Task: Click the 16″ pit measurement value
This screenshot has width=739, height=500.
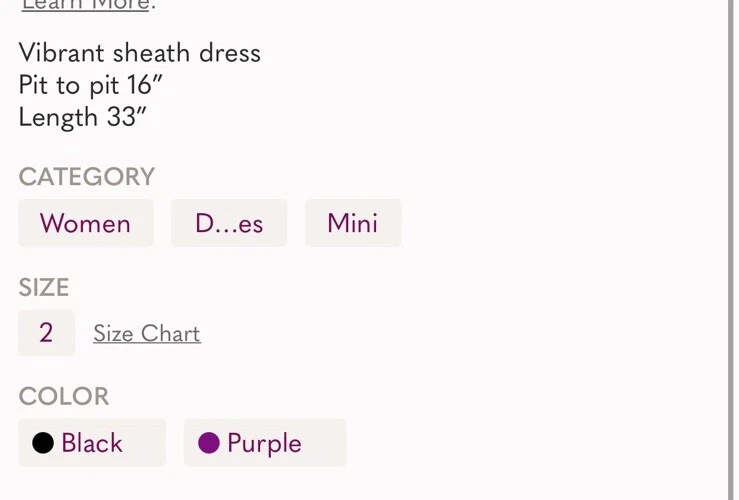Action: point(145,85)
